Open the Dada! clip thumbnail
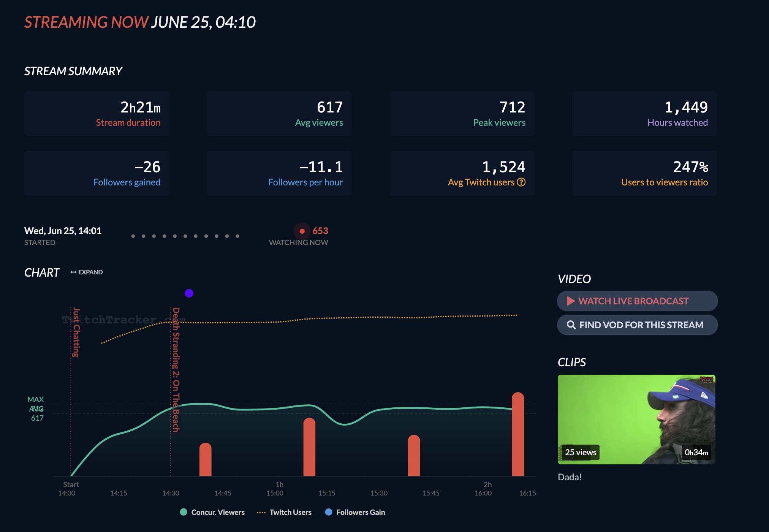 click(x=636, y=420)
